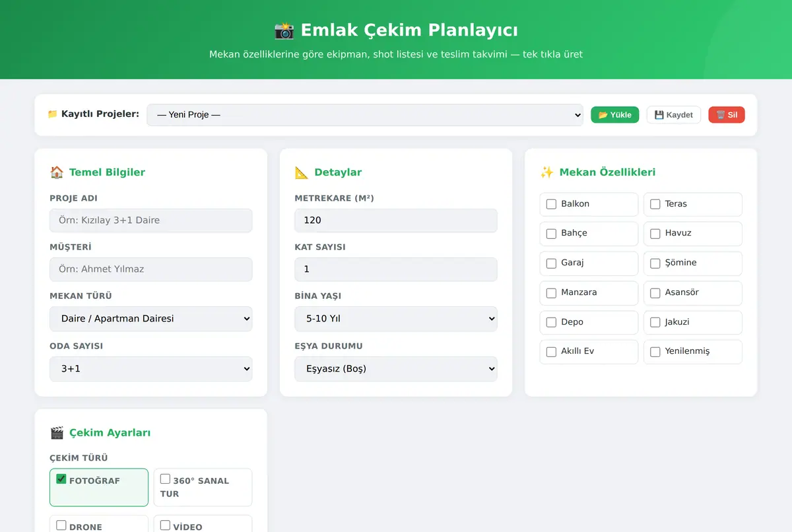
Task: Enable the Video shoot type checkbox
Action: click(x=166, y=525)
